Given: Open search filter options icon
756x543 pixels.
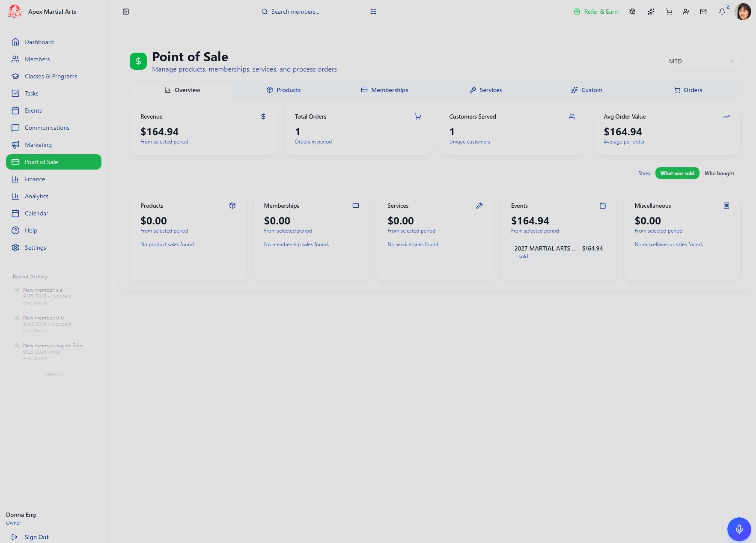Looking at the screenshot, I should point(373,12).
